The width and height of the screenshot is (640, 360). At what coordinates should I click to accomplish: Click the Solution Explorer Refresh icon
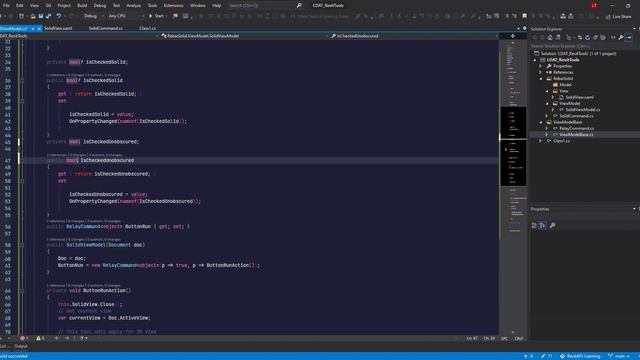pyautogui.click(x=587, y=38)
